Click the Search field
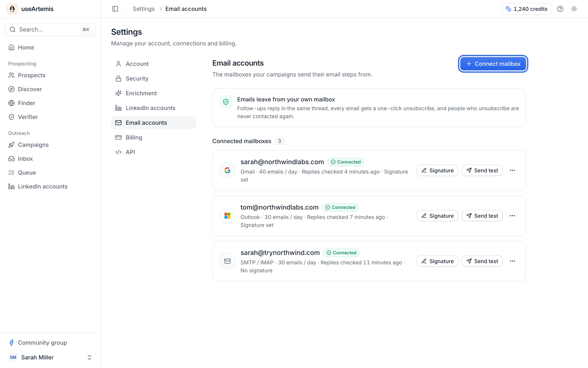This screenshot has width=588, height=368. tap(50, 29)
